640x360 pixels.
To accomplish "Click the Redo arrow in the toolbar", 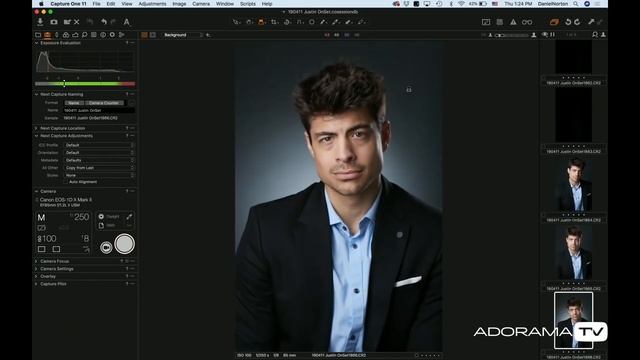I will tap(113, 22).
